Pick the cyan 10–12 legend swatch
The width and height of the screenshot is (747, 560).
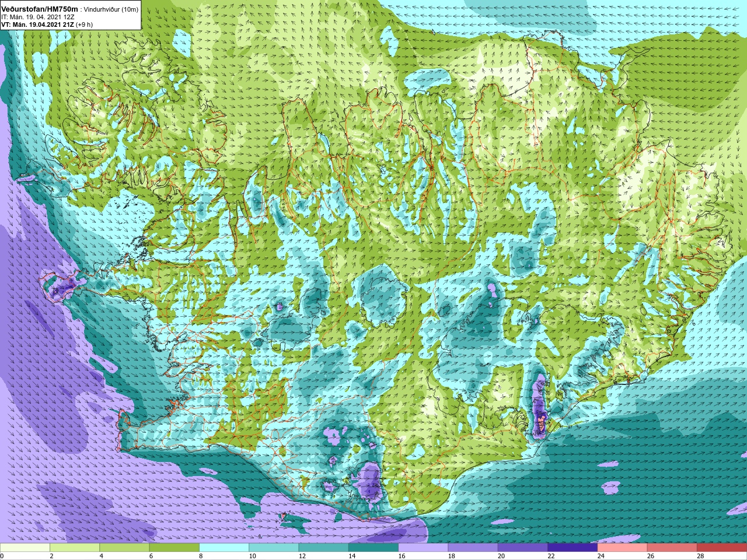point(274,548)
